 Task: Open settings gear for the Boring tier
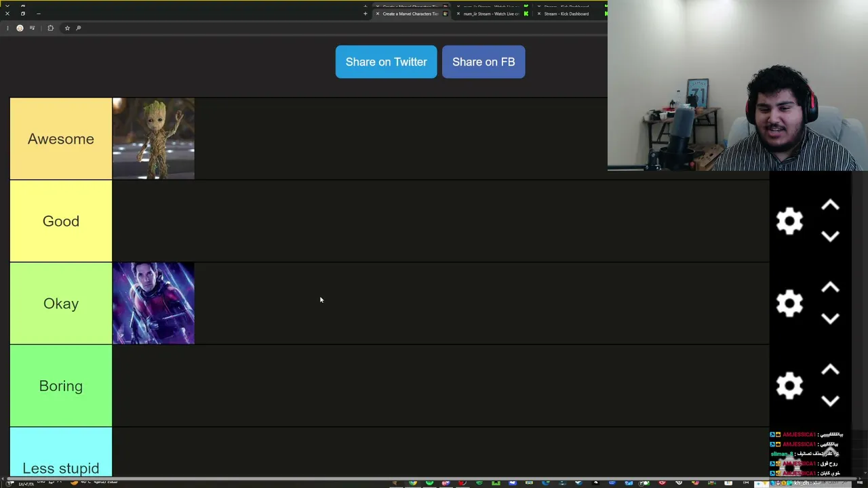(789, 386)
